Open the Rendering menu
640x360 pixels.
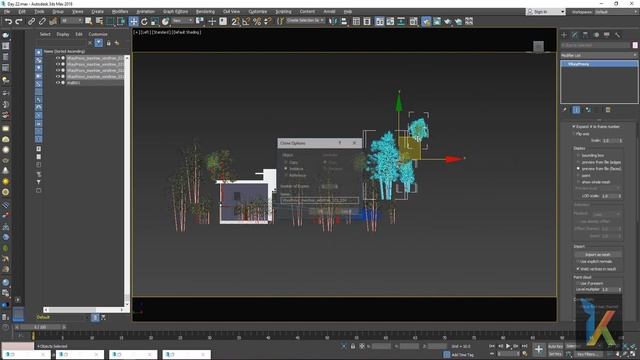click(x=205, y=12)
